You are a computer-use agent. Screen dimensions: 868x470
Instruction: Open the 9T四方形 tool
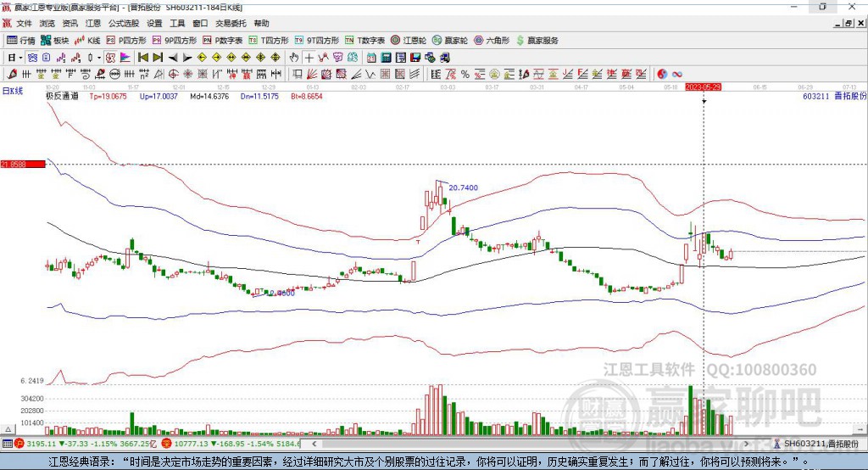coord(317,41)
